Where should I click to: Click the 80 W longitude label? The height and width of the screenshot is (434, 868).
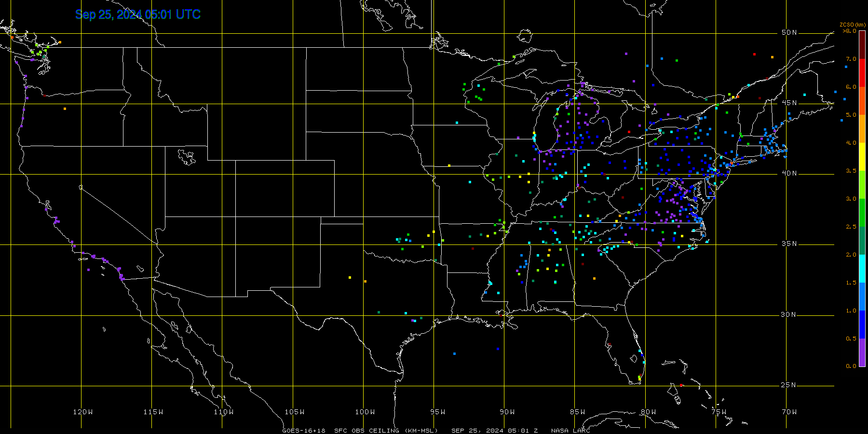tap(648, 412)
